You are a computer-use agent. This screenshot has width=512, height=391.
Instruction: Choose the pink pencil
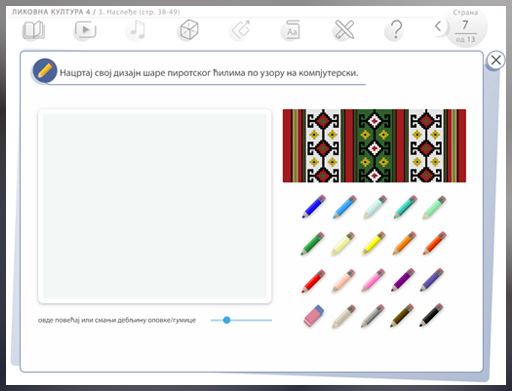tap(373, 281)
